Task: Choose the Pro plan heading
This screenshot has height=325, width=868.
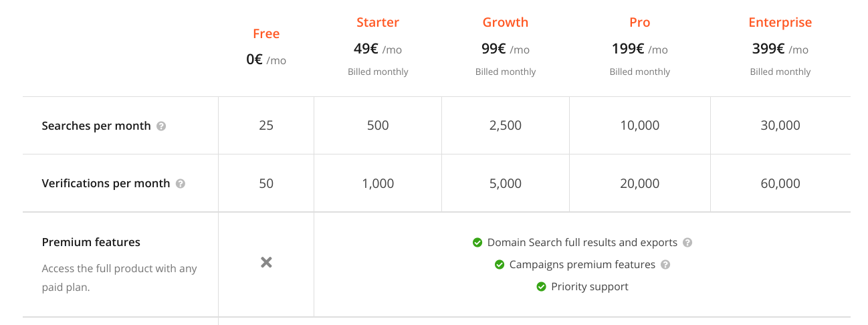Action: tap(640, 23)
